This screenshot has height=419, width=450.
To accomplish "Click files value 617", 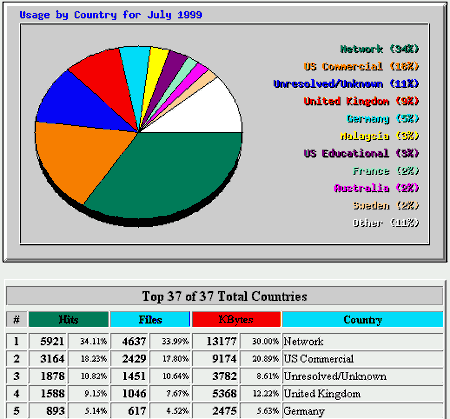I will tap(137, 411).
